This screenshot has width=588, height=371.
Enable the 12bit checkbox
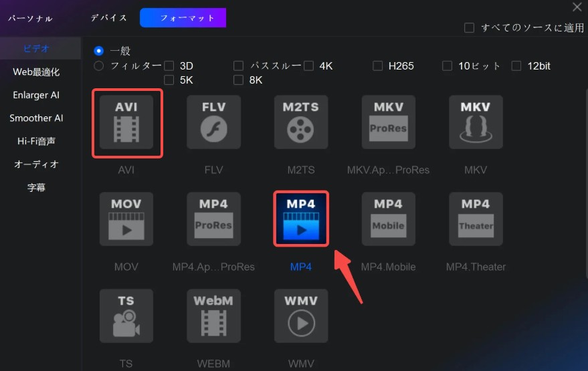point(516,66)
